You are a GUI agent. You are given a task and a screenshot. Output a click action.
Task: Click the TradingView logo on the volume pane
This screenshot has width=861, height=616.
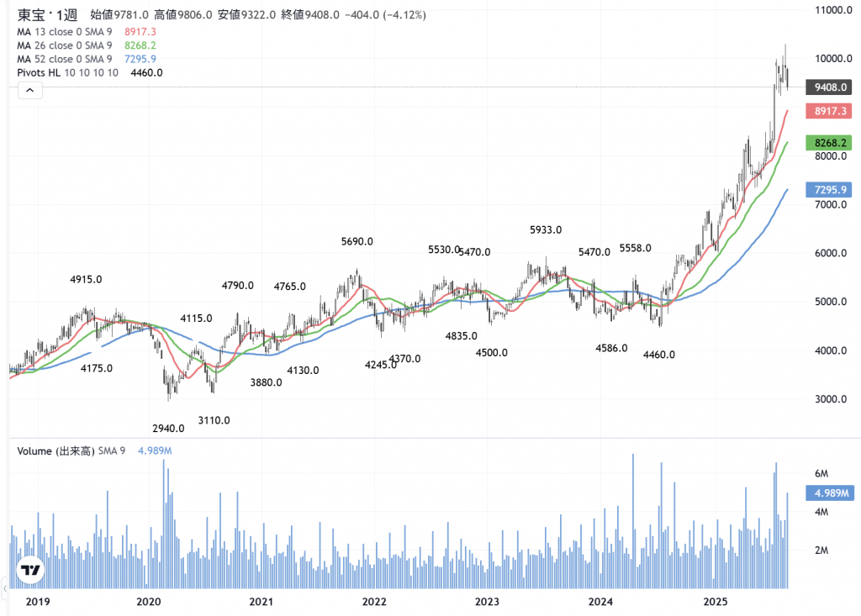point(30,571)
